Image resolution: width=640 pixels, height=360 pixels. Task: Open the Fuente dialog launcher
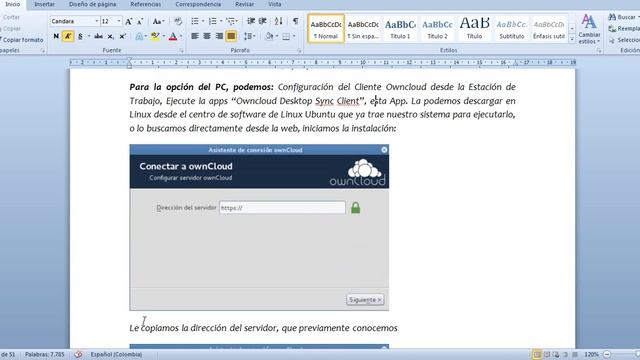pyautogui.click(x=181, y=51)
